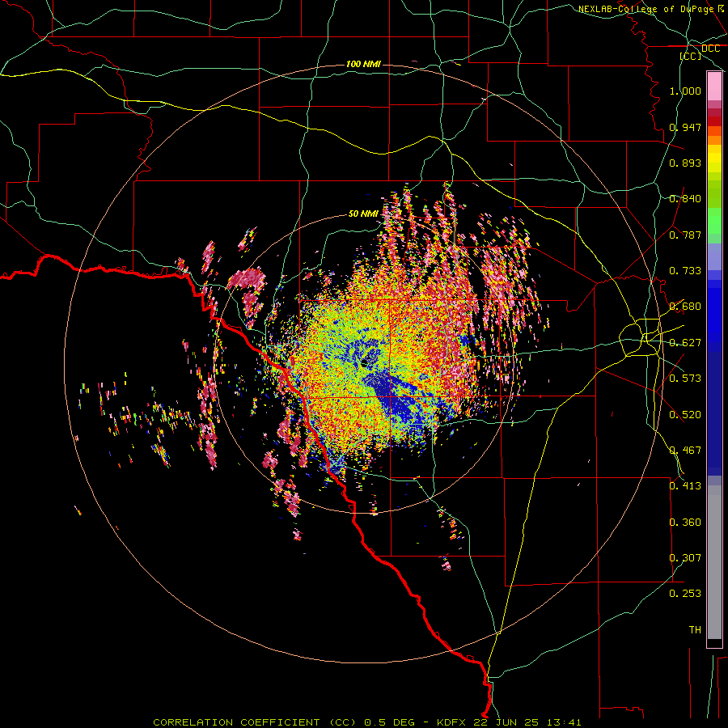Click the 0.893 scale value

coord(685,163)
